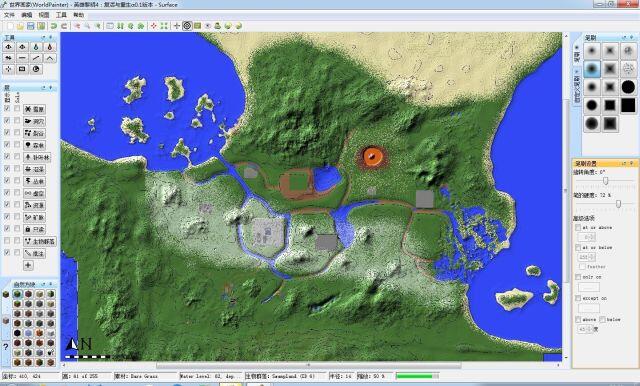Click the Save world toolbar icon
The height and width of the screenshot is (386, 640).
pyautogui.click(x=31, y=26)
